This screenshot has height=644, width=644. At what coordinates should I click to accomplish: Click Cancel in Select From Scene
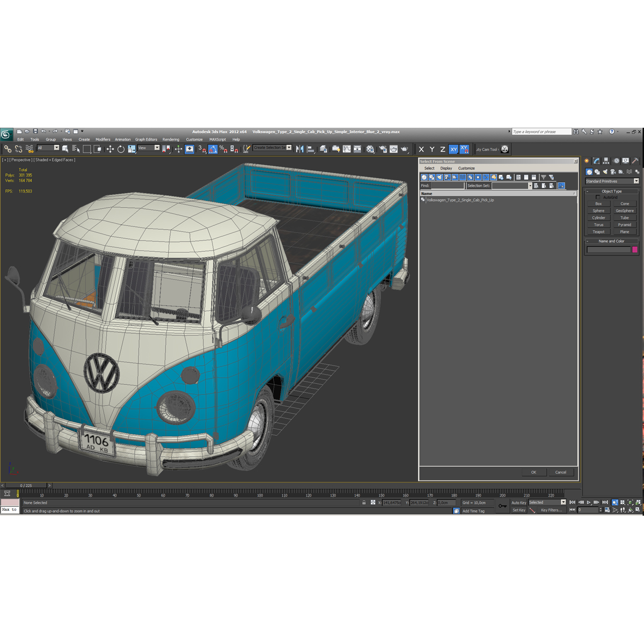point(561,472)
